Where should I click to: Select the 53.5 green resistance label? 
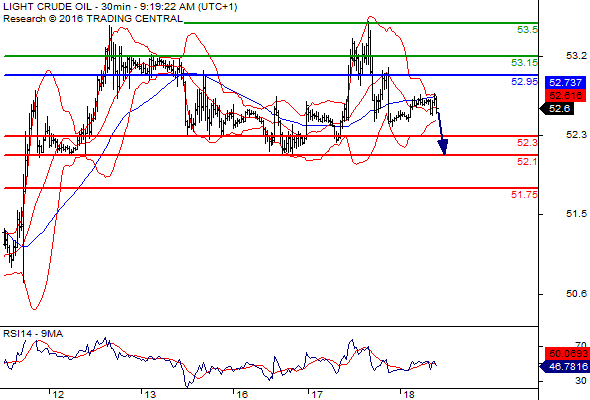click(x=527, y=30)
